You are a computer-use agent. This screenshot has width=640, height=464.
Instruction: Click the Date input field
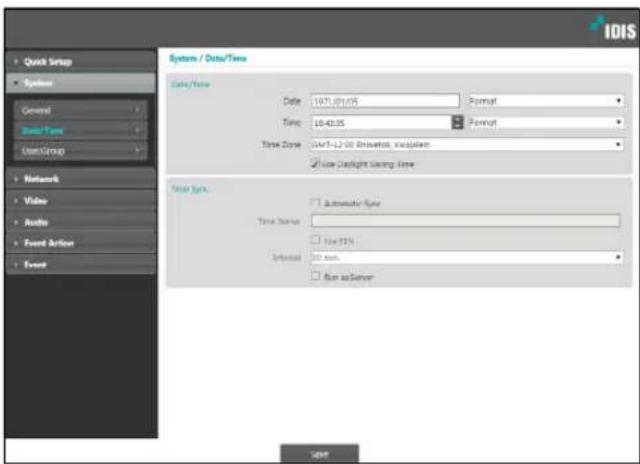tap(385, 101)
